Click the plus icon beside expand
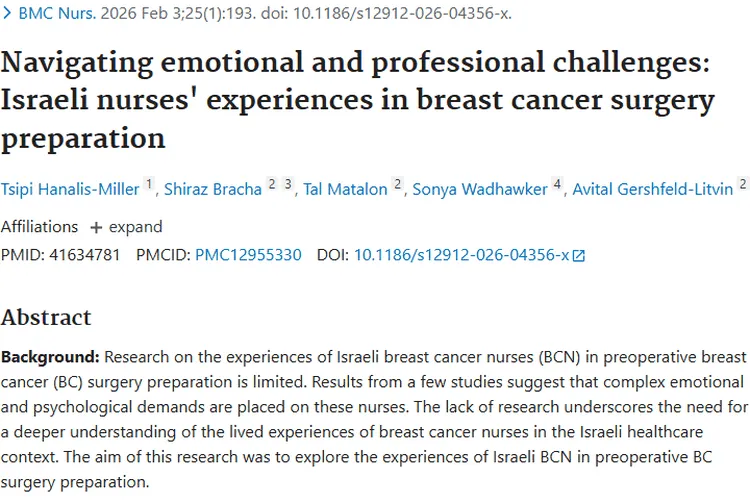Viewport: 750px width, 500px height. click(x=96, y=227)
